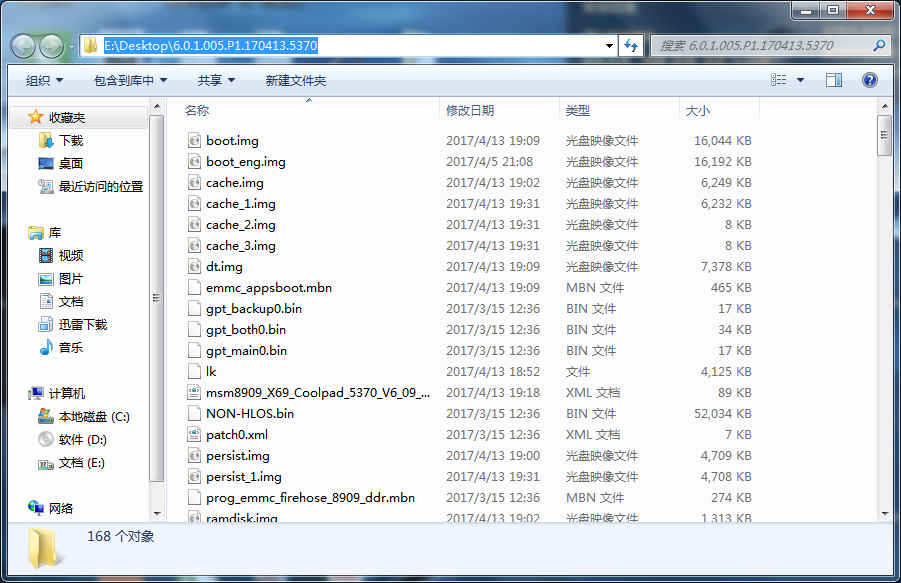This screenshot has width=901, height=583.
Task: Open the 共享 menu
Action: pos(215,80)
